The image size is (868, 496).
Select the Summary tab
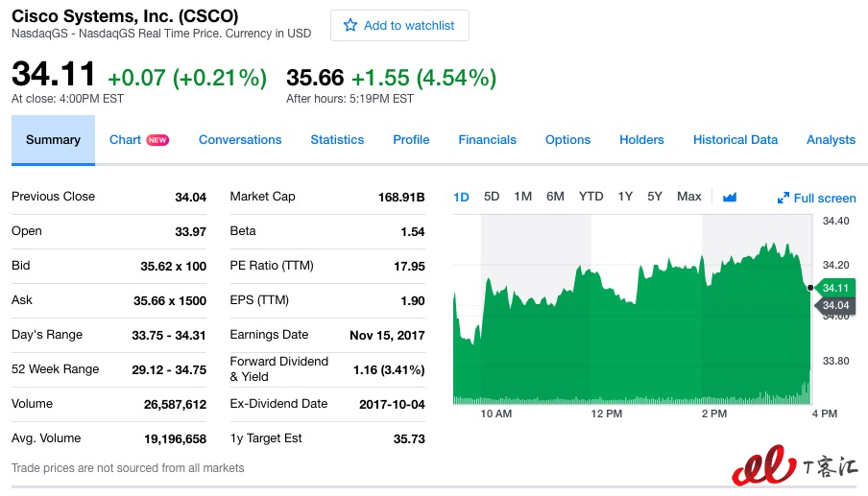pyautogui.click(x=53, y=140)
